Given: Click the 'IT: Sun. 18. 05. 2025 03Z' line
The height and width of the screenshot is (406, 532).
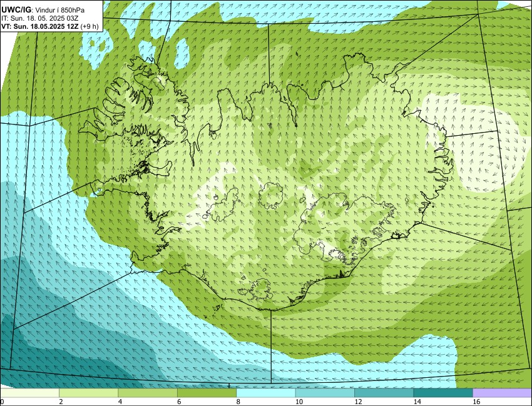Looking at the screenshot, I should (x=40, y=19).
